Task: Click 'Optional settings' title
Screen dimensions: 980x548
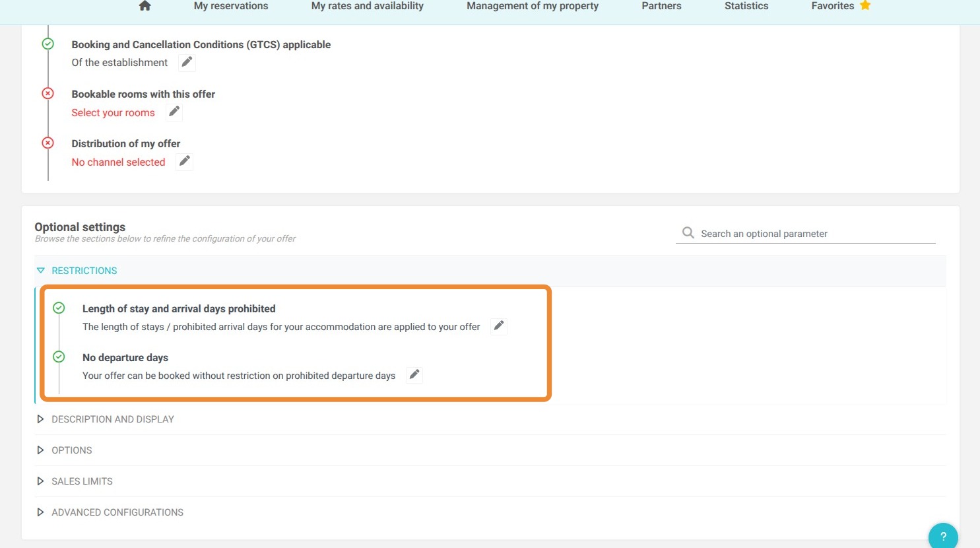Action: 80,227
